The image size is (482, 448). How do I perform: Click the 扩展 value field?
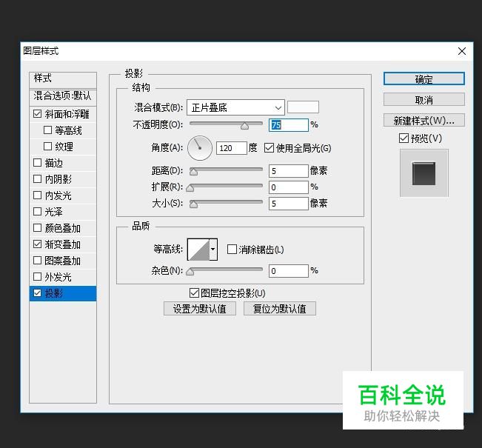[x=288, y=187]
